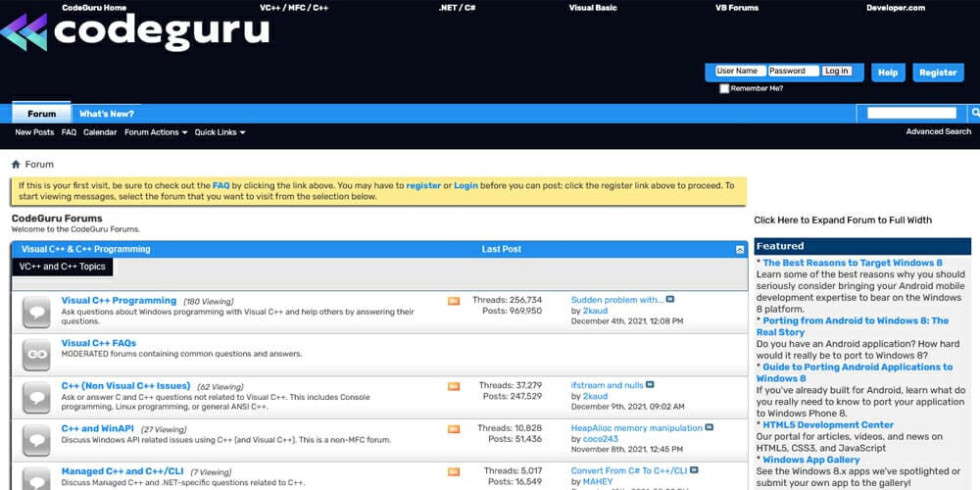Open the Sudden problem with... thread
980x490 pixels.
point(617,300)
